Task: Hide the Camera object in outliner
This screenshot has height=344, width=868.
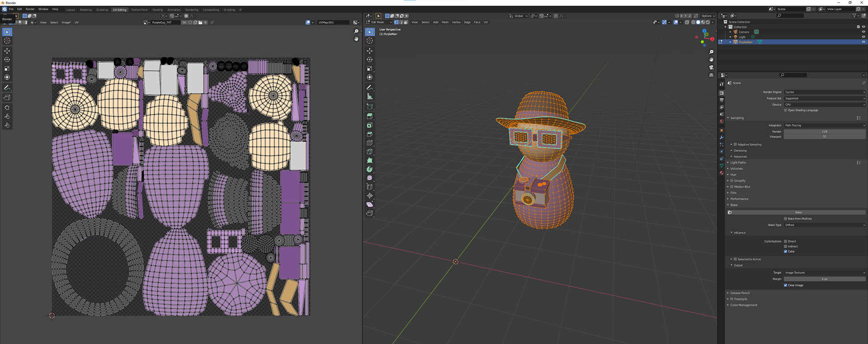Action: 863,32
